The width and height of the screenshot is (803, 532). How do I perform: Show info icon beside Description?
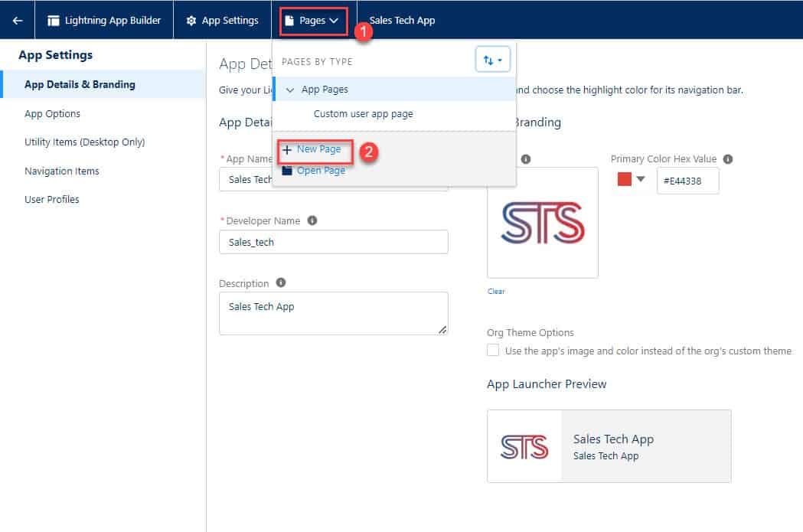coord(281,282)
